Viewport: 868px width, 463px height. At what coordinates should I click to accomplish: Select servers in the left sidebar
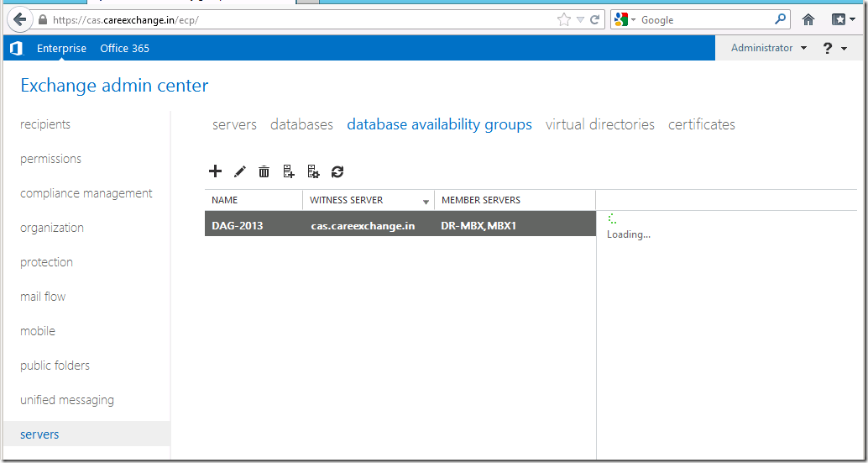[x=86, y=434]
